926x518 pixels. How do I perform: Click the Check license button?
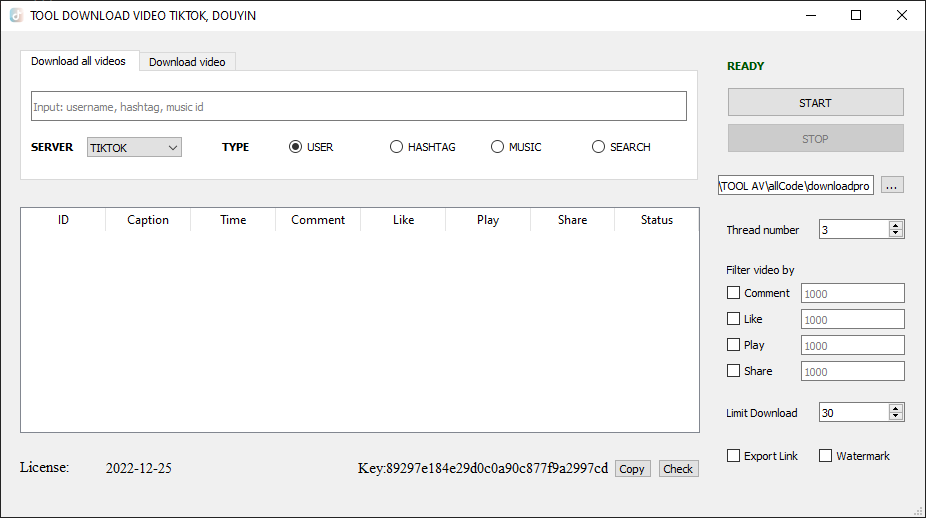[679, 469]
